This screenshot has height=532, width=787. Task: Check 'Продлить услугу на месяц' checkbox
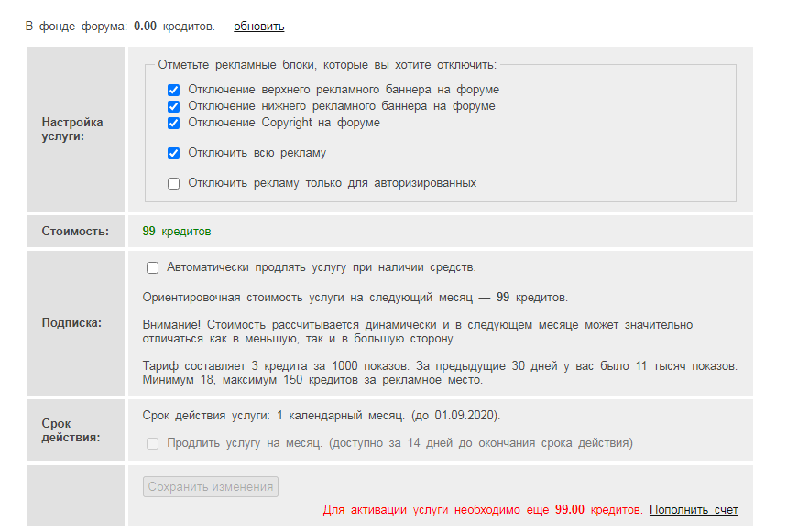(x=152, y=443)
